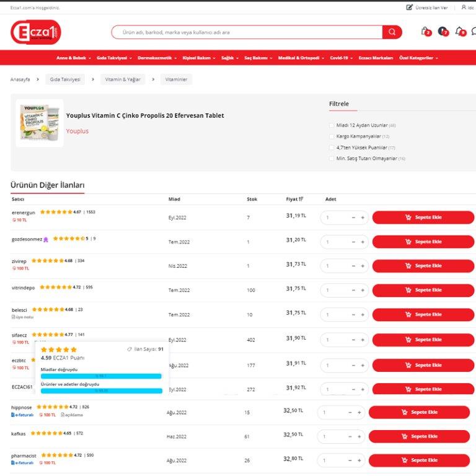Expand the Covid-19 menu
The width and height of the screenshot is (476, 476).
tap(342, 58)
